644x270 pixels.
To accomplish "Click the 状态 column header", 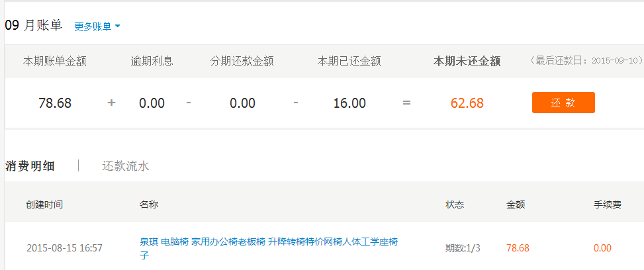I will (x=455, y=204).
